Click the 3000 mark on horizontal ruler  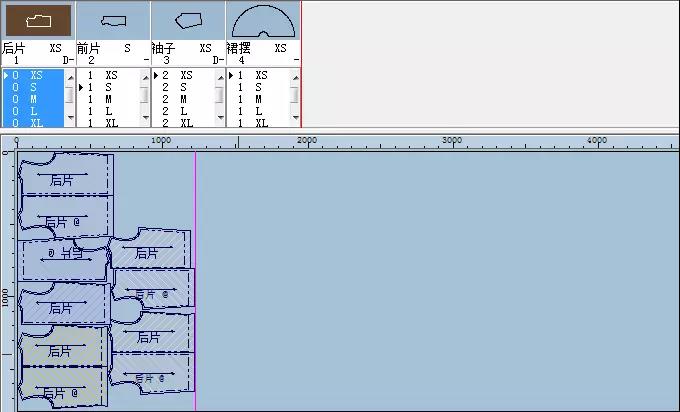point(451,141)
